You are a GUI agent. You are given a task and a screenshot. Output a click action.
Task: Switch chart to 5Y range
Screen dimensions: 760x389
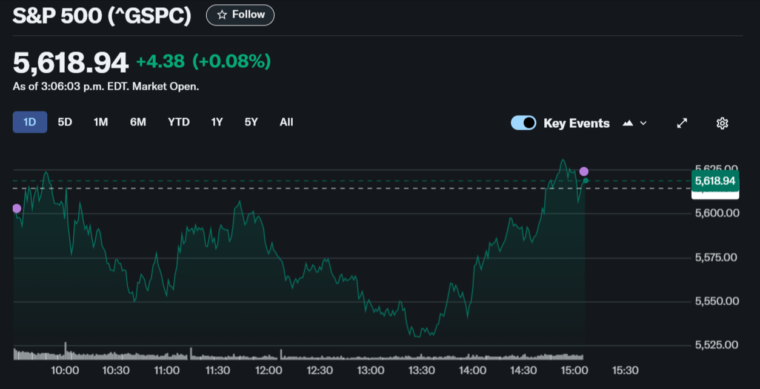click(x=251, y=122)
